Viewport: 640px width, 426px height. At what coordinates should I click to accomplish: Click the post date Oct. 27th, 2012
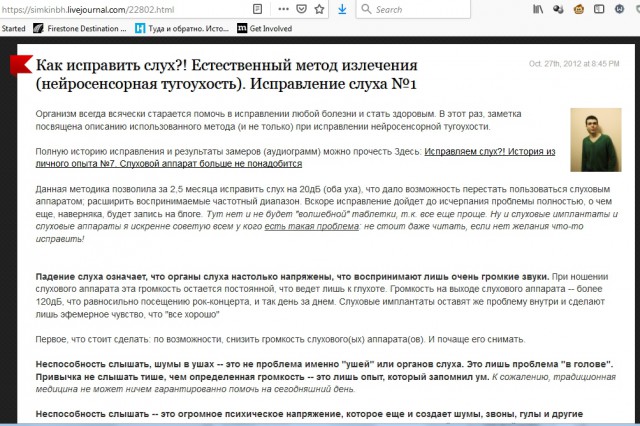574,64
